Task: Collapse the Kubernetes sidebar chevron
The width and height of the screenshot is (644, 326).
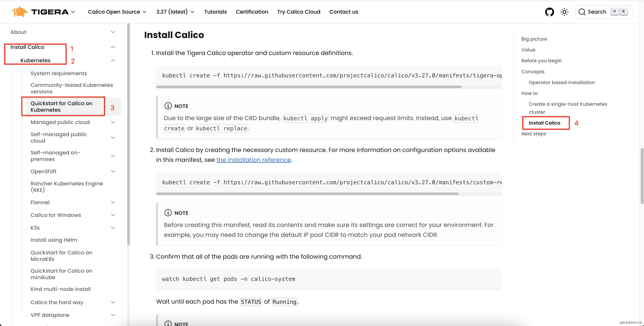Action: click(113, 60)
